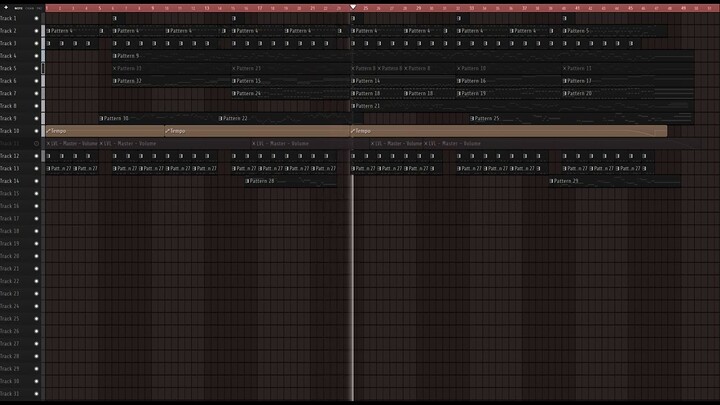Select the Pattern 22 clip on Track 9
720x405 pixels.
pos(291,118)
